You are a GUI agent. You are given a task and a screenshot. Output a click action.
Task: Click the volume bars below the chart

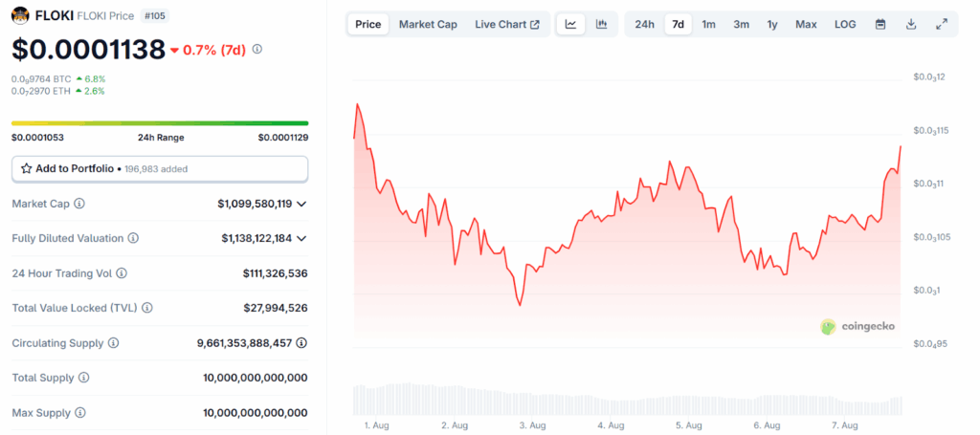pyautogui.click(x=628, y=400)
